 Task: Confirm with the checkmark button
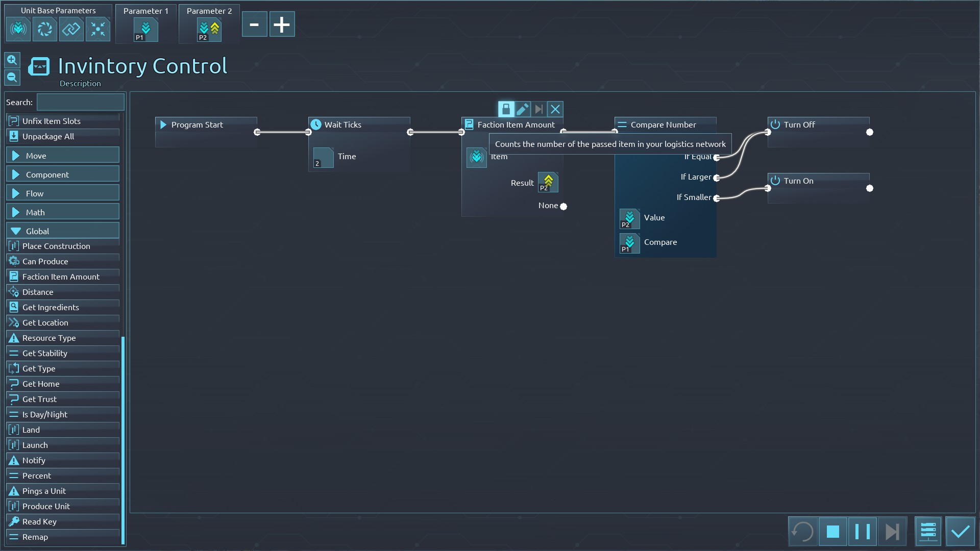tap(960, 532)
